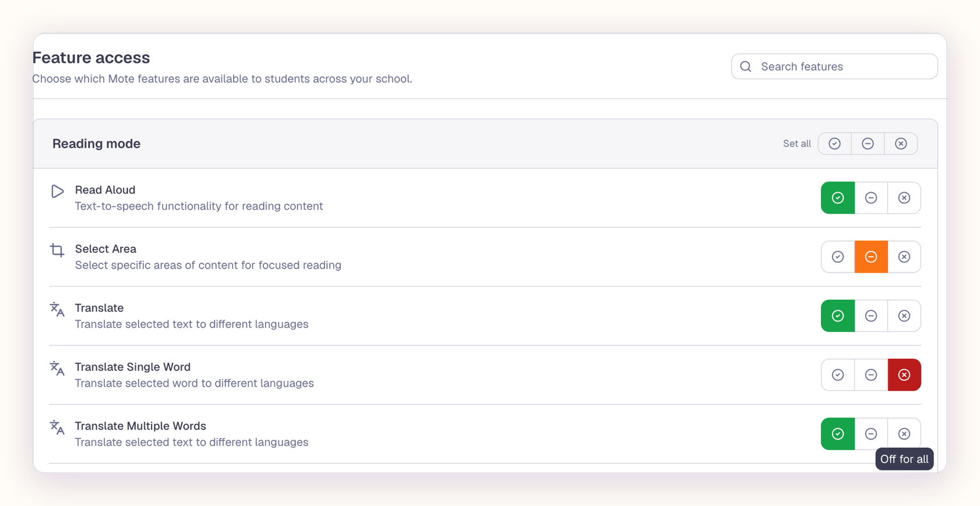Turn Read Aloud off with X button

904,198
